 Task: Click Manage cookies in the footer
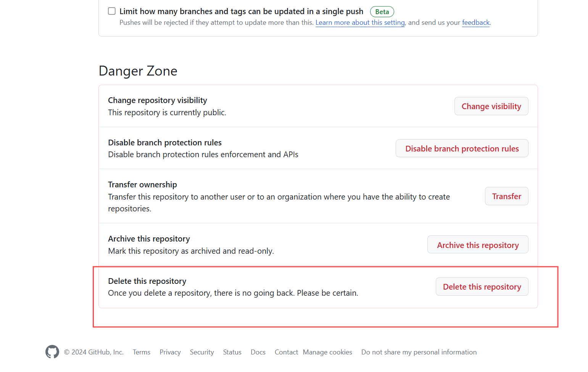pos(327,352)
